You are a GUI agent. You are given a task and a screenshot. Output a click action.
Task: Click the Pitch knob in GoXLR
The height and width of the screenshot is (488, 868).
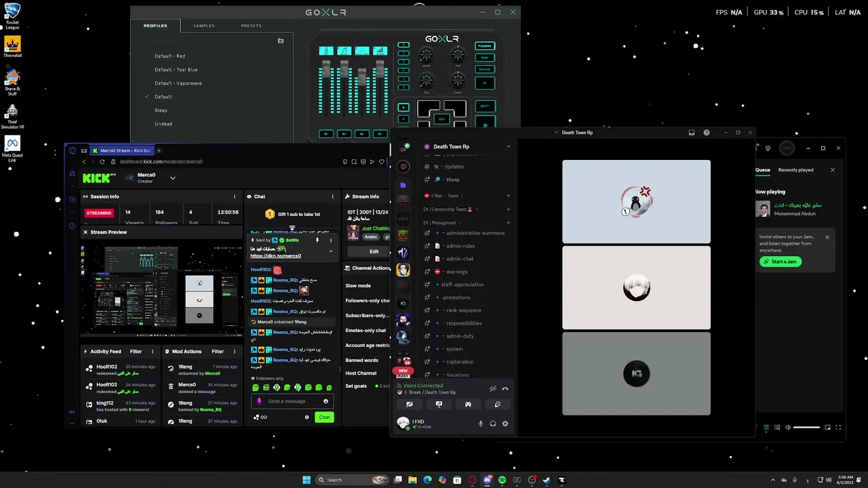click(x=458, y=54)
